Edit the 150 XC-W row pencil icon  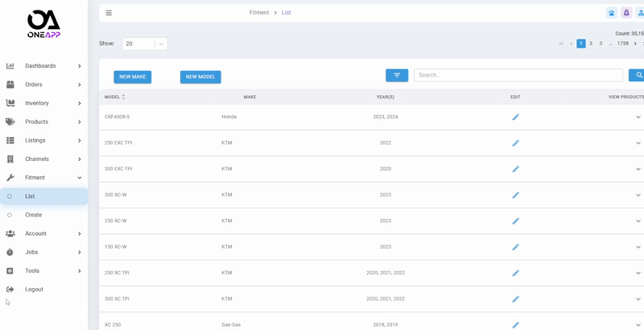click(x=515, y=246)
